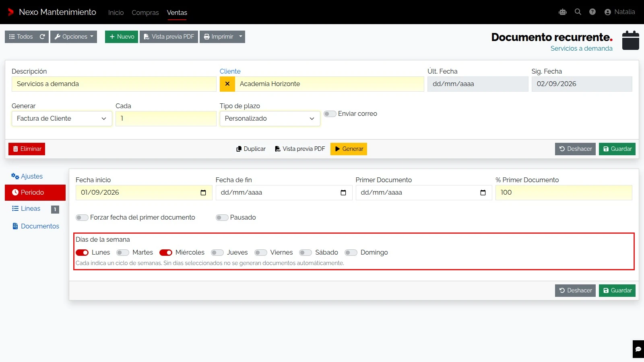Viewport: 644px width, 362px height.
Task: Click the Nexo Mantenimiento logo icon
Action: [11, 12]
